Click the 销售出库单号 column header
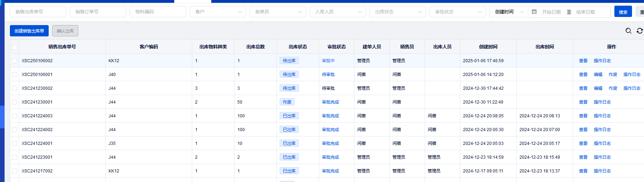Screen dimensions: 644x182 tap(62, 47)
